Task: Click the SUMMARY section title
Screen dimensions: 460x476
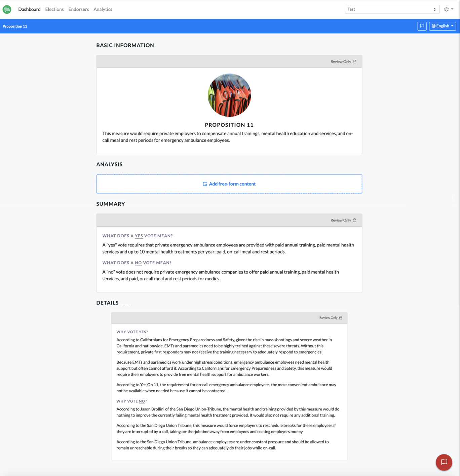Action: coord(111,204)
